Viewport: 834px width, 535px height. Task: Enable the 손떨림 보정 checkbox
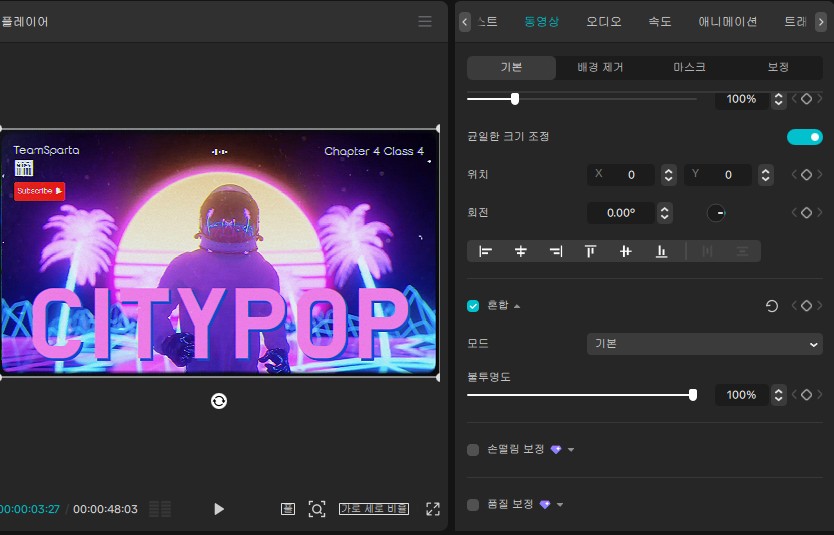pyautogui.click(x=473, y=450)
